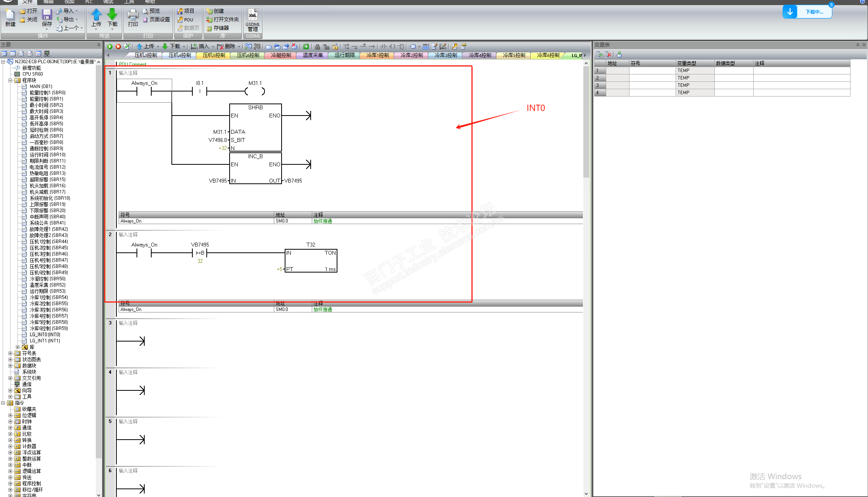Click the 页面设置 button
The width and height of the screenshot is (868, 497).
[x=157, y=19]
